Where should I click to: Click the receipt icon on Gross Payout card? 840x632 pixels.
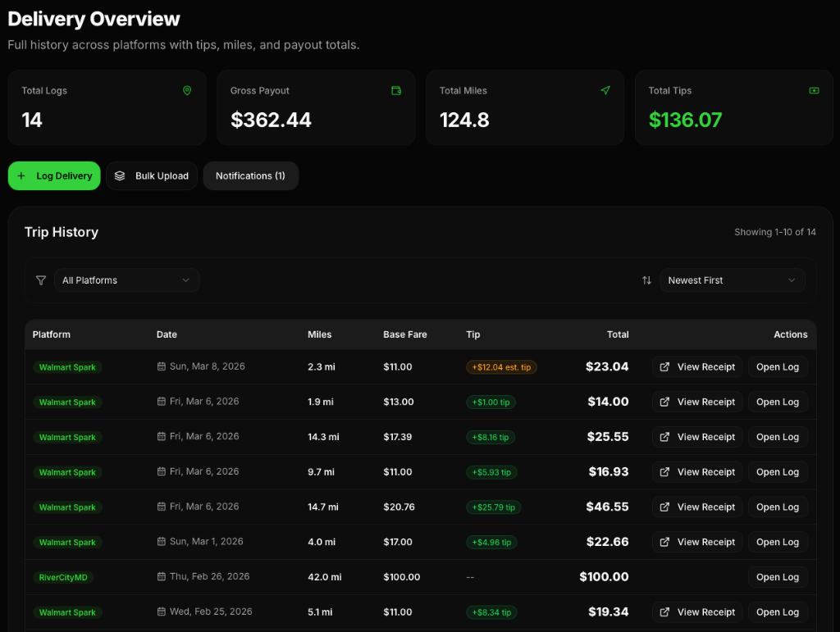coord(396,90)
